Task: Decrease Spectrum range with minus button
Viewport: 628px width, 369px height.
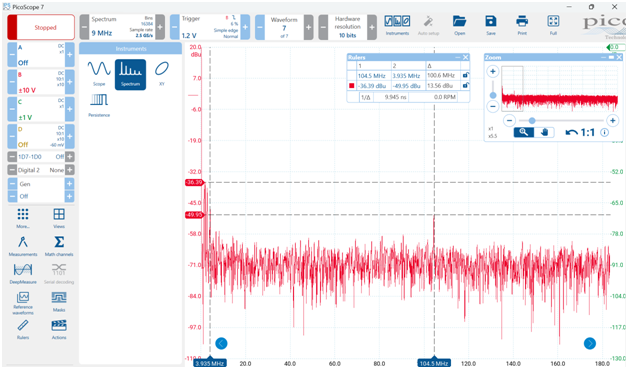Action: (x=84, y=27)
